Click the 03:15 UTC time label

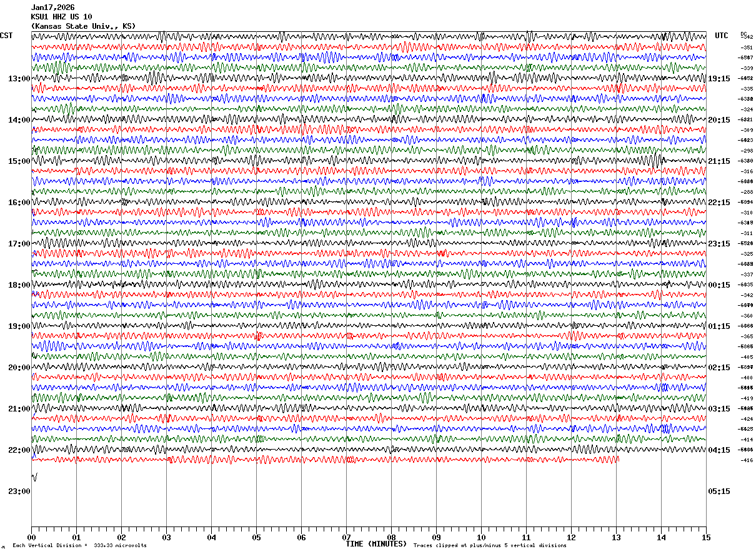point(719,409)
